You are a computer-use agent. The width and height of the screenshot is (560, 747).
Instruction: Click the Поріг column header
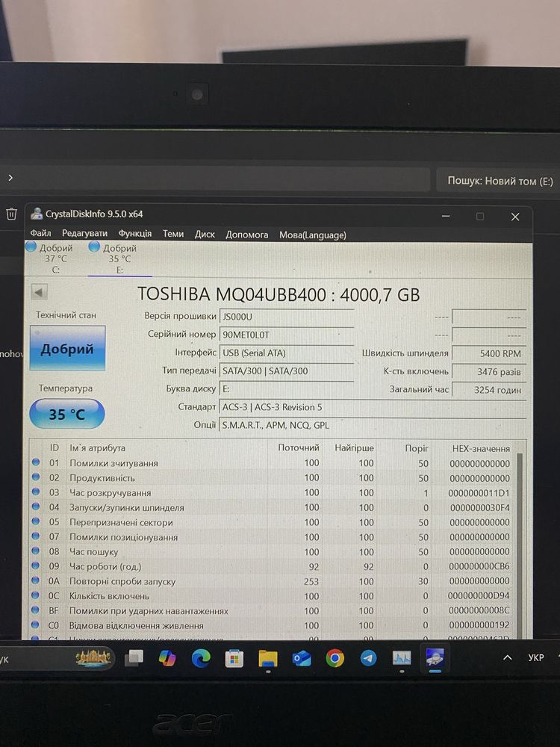(416, 448)
